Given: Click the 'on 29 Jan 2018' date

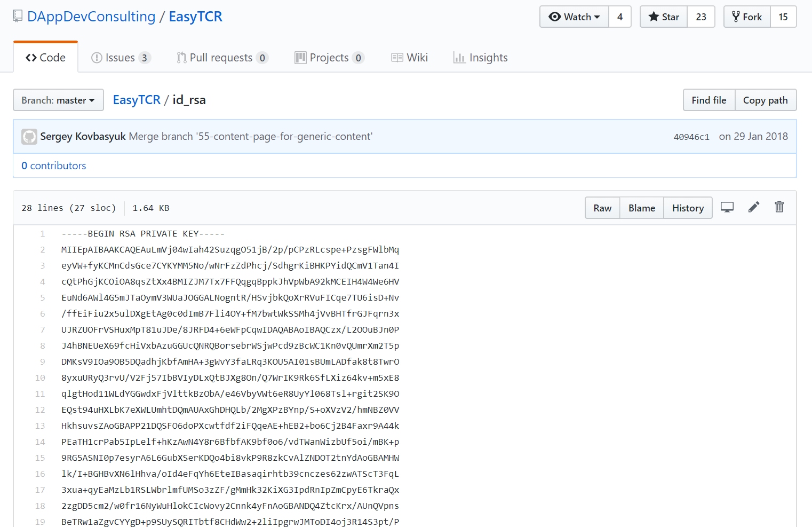Looking at the screenshot, I should (x=753, y=136).
